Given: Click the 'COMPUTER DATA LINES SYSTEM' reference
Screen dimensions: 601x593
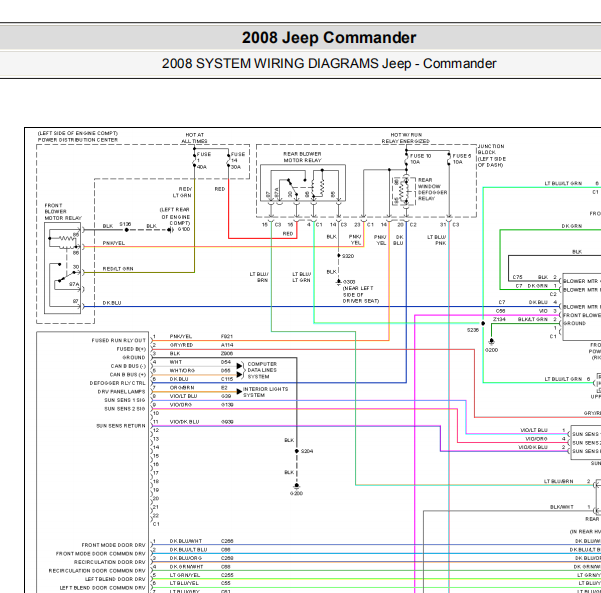Looking at the screenshot, I should [x=262, y=370].
